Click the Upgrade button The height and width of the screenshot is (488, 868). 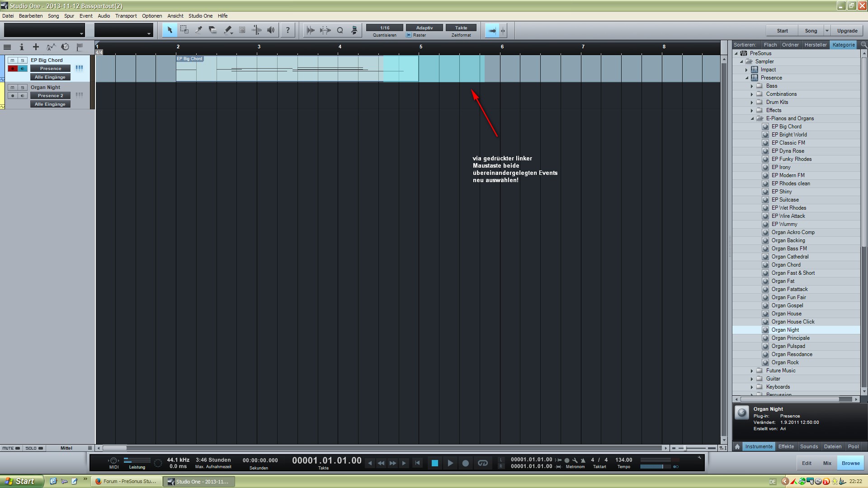click(x=847, y=31)
